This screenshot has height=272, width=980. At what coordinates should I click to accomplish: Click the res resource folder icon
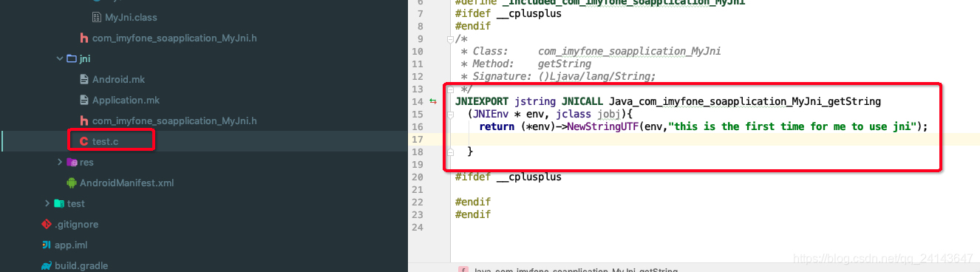tap(72, 162)
